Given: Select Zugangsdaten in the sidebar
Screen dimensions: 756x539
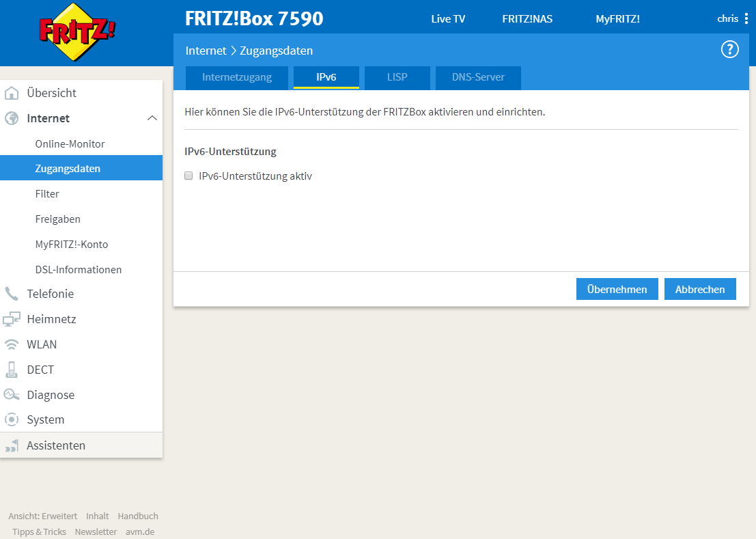Looking at the screenshot, I should (81, 169).
